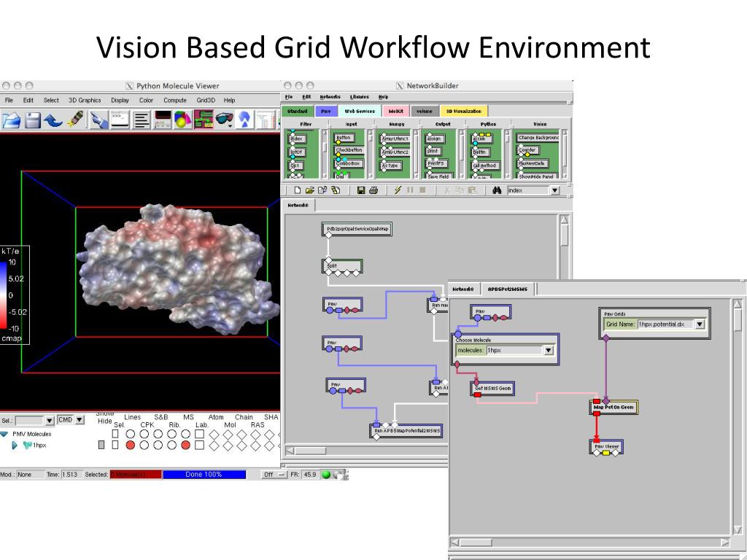Open the Networks menu in NetworkBuilder
The width and height of the screenshot is (747, 560).
tap(330, 97)
